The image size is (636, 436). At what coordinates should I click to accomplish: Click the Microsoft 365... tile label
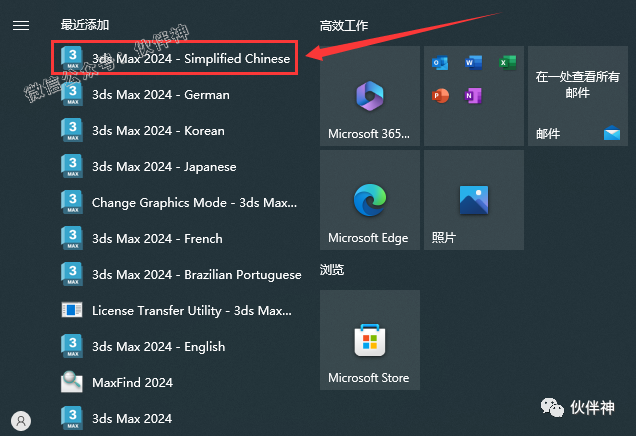369,133
